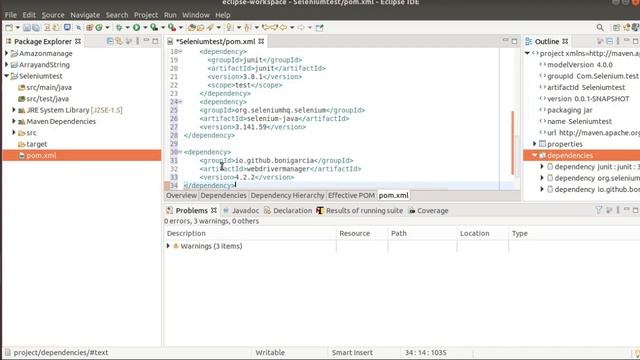Click the Open Type toolbar icon
Viewport: 640px width, 360px height.
tap(191, 28)
